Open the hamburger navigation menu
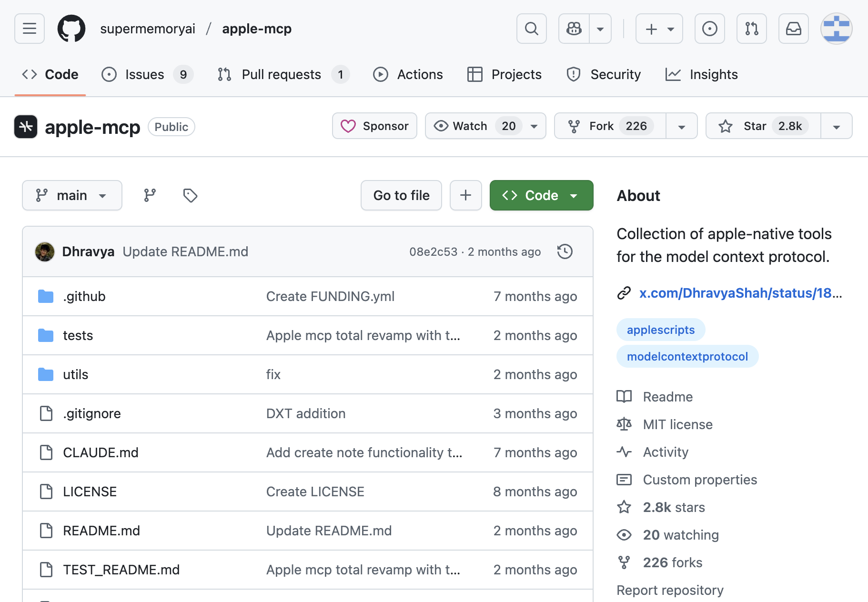The height and width of the screenshot is (602, 868). [30, 29]
